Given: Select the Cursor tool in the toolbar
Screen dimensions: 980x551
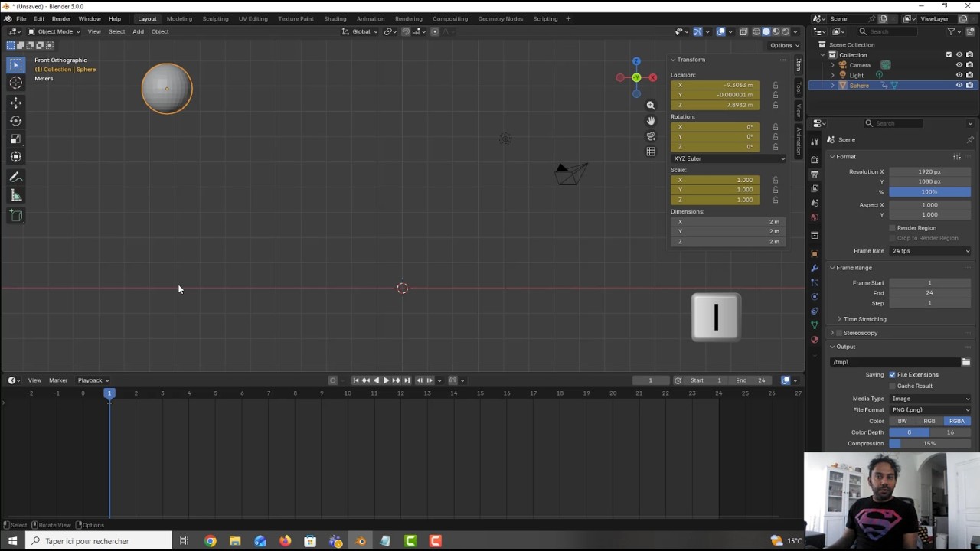Looking at the screenshot, I should pyautogui.click(x=16, y=83).
